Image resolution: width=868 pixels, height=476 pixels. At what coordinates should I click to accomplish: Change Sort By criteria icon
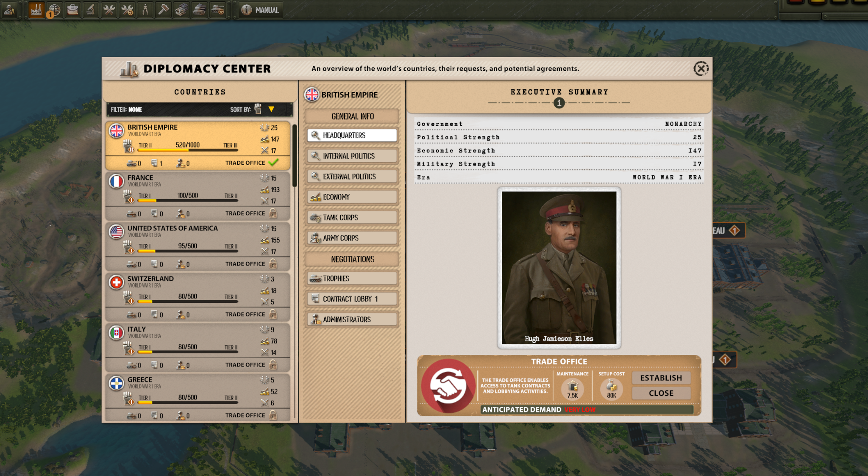258,109
